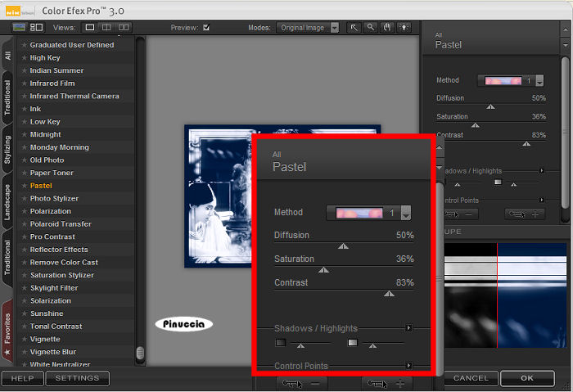Viewport: 573px width, 392px height.
Task: Open the Modes dropdown showing Original Image
Action: pos(307,28)
